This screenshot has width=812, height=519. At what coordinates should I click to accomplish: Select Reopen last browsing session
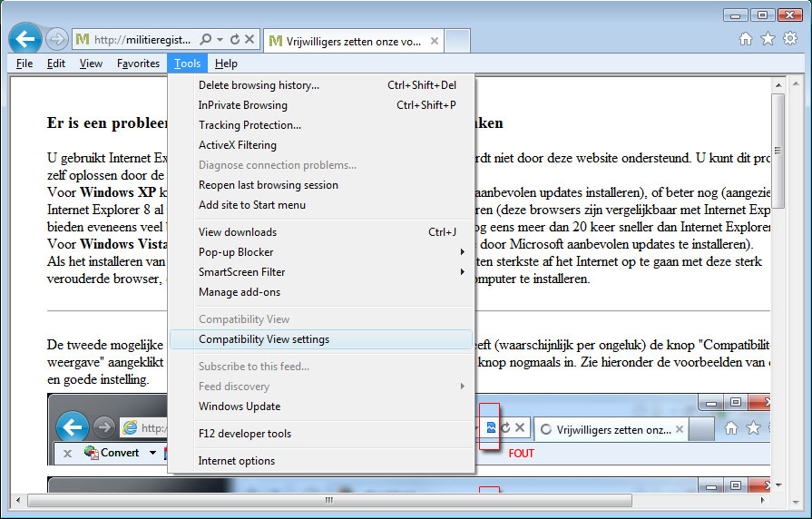pyautogui.click(x=321, y=185)
